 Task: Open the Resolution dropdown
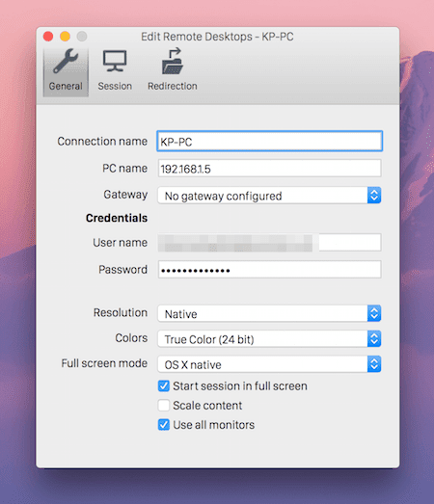pyautogui.click(x=269, y=313)
